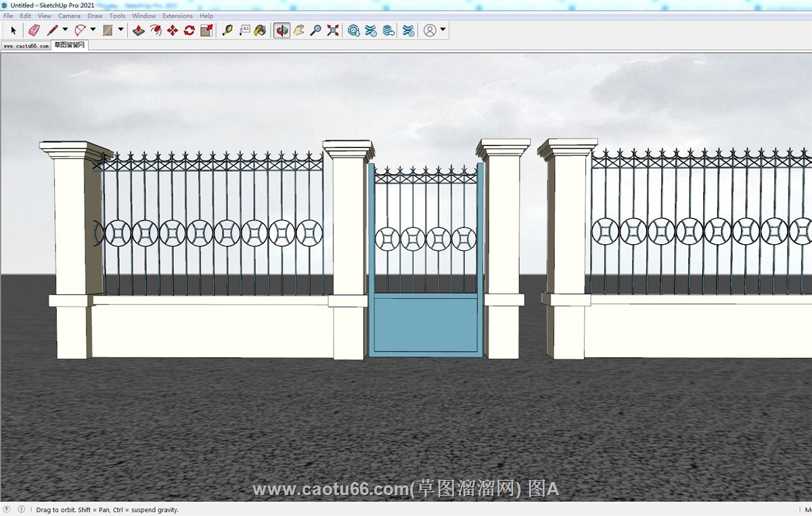Viewport: 812px width, 516px height.
Task: Open the Edit menu
Action: click(25, 16)
